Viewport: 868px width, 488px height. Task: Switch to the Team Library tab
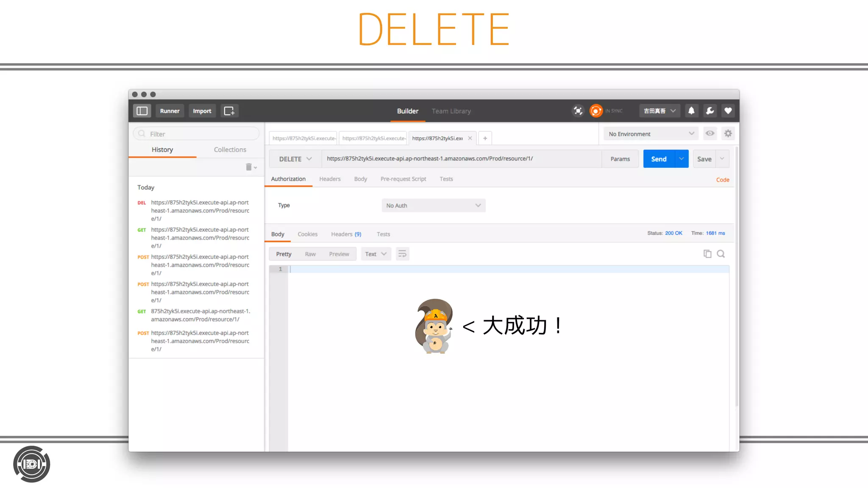451,111
